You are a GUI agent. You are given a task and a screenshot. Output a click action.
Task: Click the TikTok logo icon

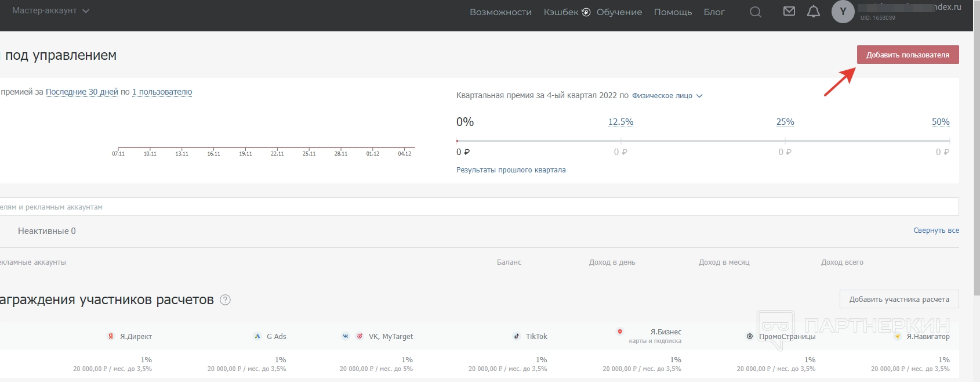point(517,336)
